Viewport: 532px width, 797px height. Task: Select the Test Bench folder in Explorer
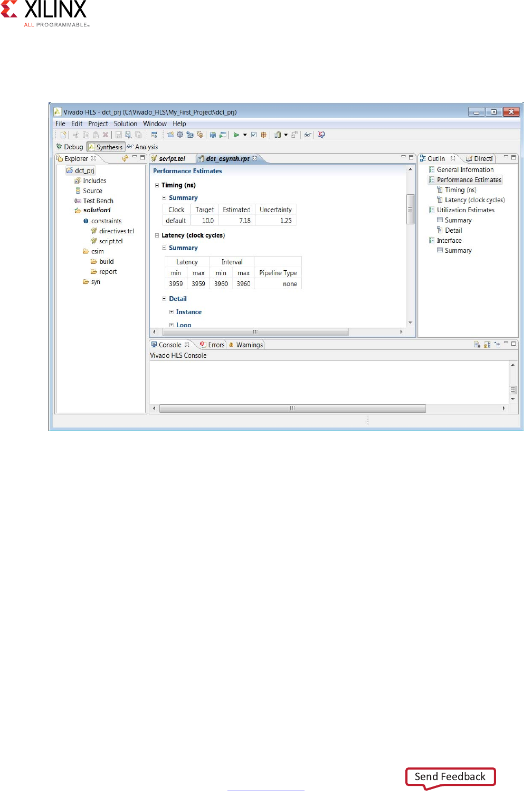94,201
